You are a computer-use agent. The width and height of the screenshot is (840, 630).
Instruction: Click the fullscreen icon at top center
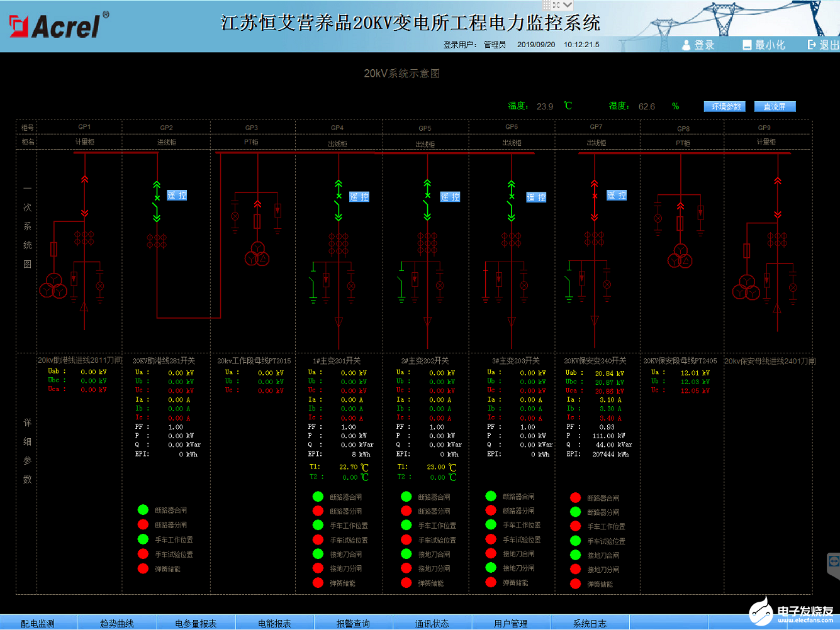tap(556, 5)
